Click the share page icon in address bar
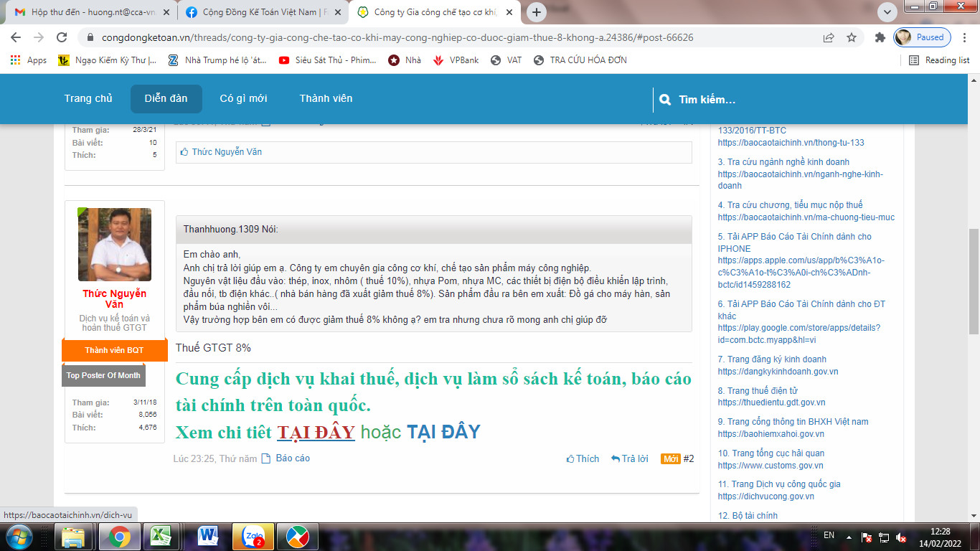This screenshot has height=551, width=980. tap(829, 37)
